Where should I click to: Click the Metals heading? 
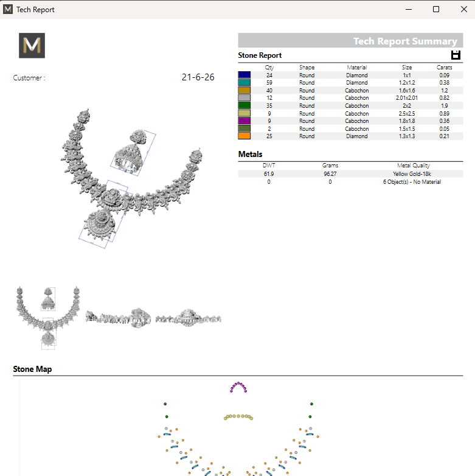250,154
